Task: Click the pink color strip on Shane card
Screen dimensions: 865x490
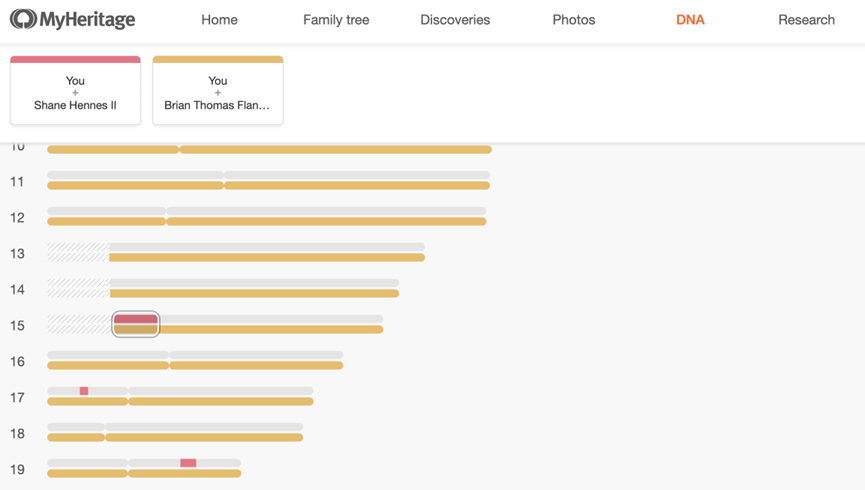Action: (x=75, y=59)
